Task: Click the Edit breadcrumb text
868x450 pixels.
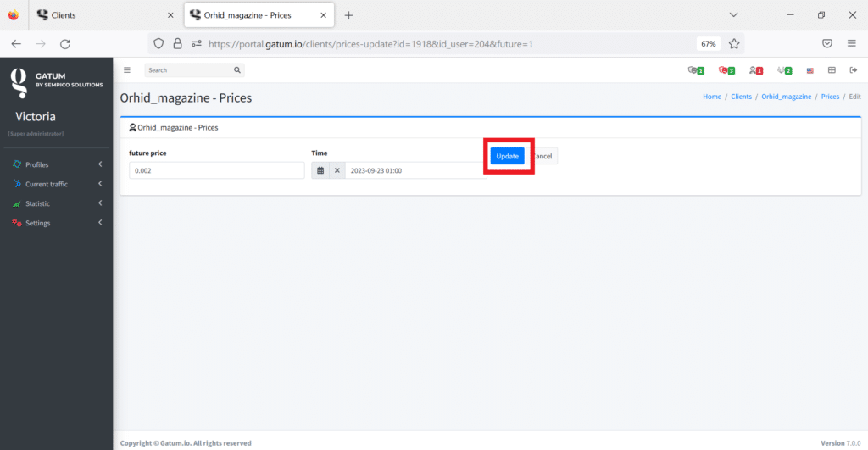Action: coord(854,97)
